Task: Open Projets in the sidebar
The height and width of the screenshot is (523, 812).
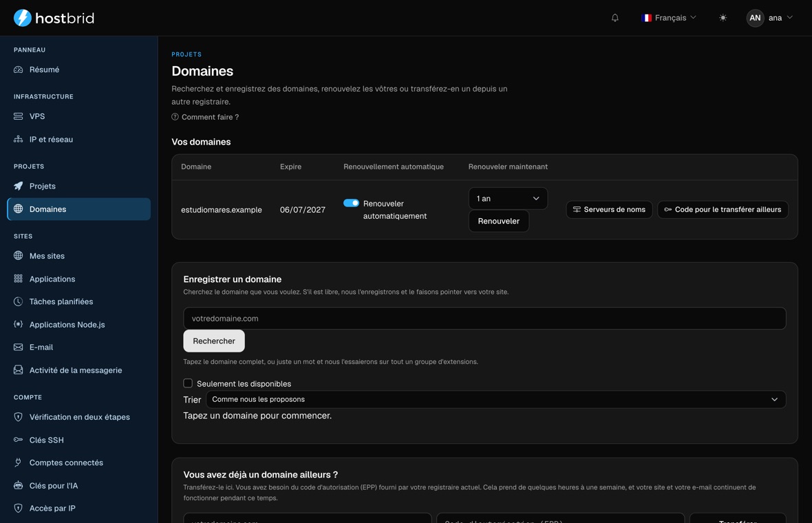Action: point(78,186)
